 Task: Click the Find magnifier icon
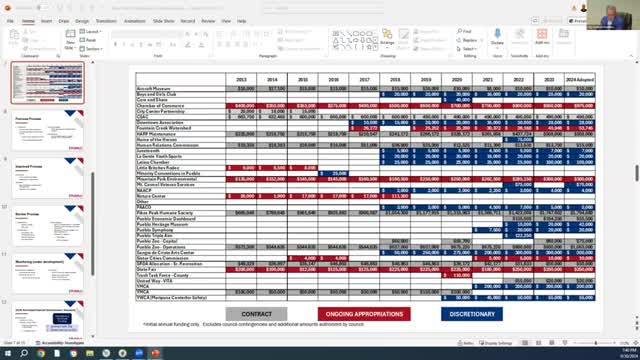tap(460, 31)
